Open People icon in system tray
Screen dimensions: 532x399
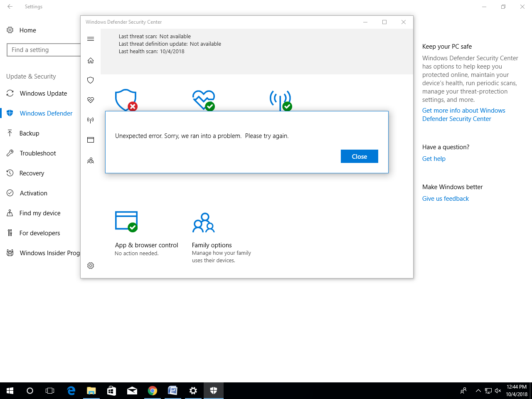(x=463, y=391)
